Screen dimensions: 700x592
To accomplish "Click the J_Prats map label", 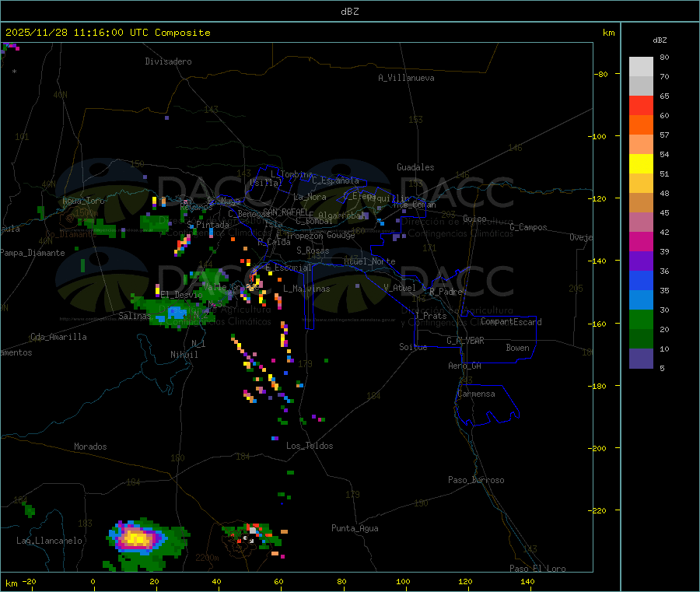I will click(430, 316).
